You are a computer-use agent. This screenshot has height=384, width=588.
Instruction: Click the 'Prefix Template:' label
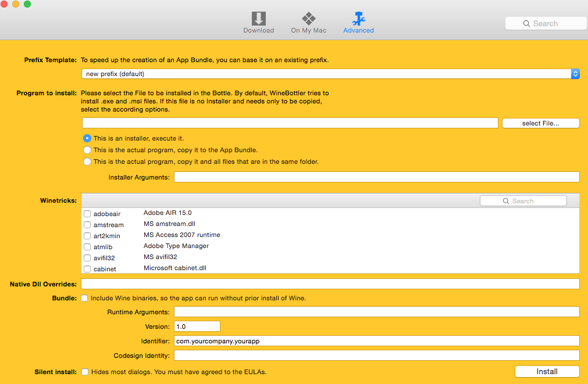pos(50,60)
